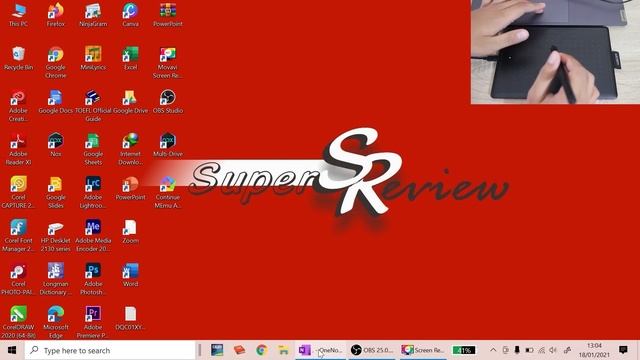Select the Word desktop shortcut

(130, 275)
